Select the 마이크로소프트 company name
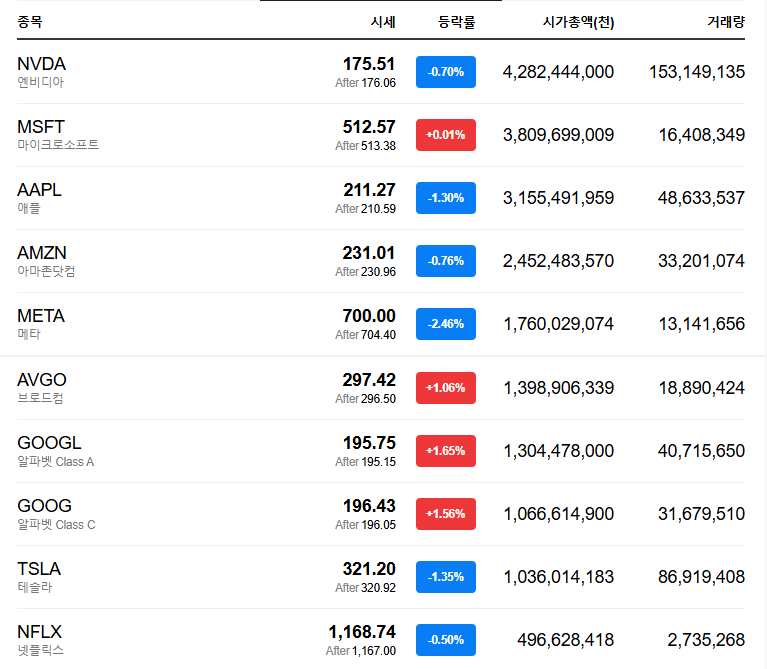This screenshot has width=767, height=669. pos(58,145)
